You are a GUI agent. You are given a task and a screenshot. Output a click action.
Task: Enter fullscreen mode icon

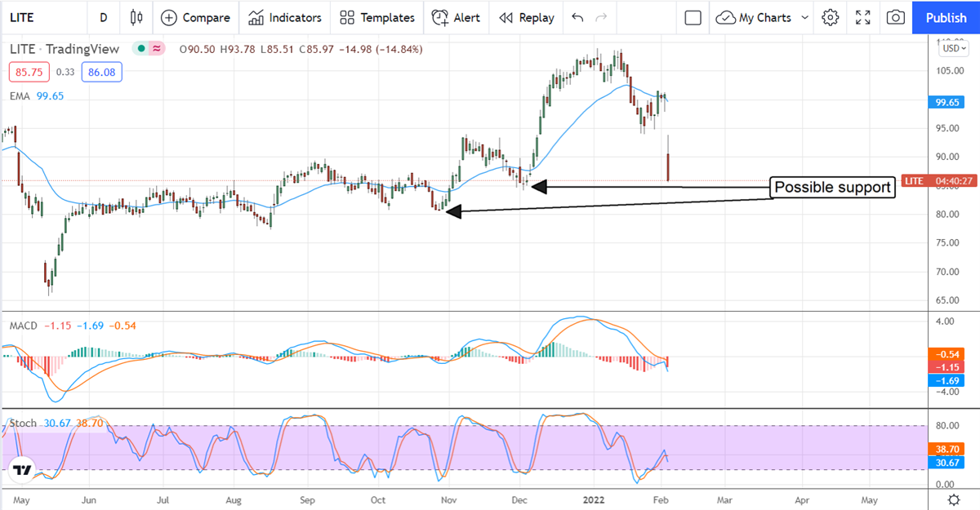click(x=863, y=17)
